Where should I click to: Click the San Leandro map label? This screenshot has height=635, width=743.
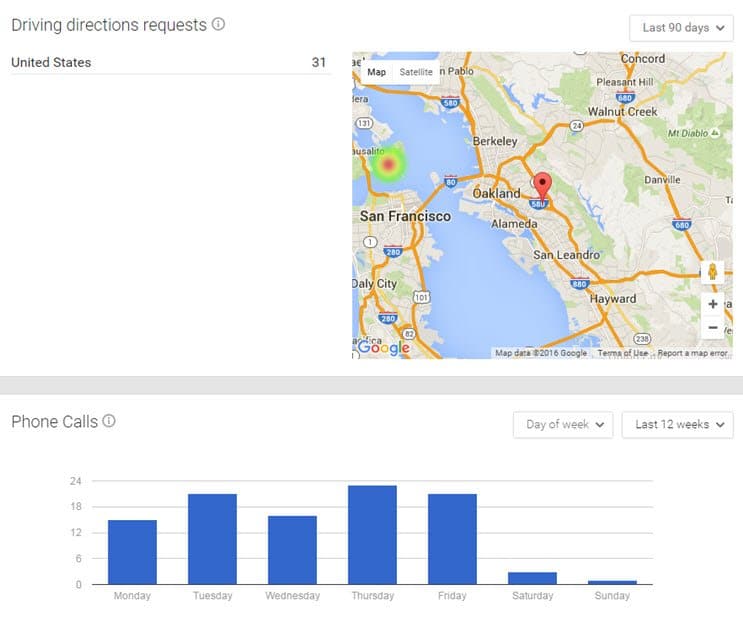[x=567, y=255]
